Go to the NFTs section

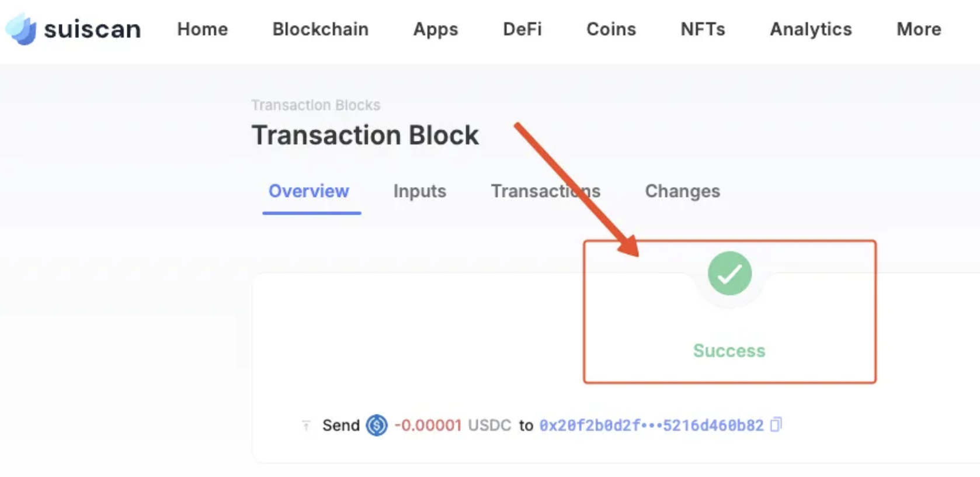point(703,29)
